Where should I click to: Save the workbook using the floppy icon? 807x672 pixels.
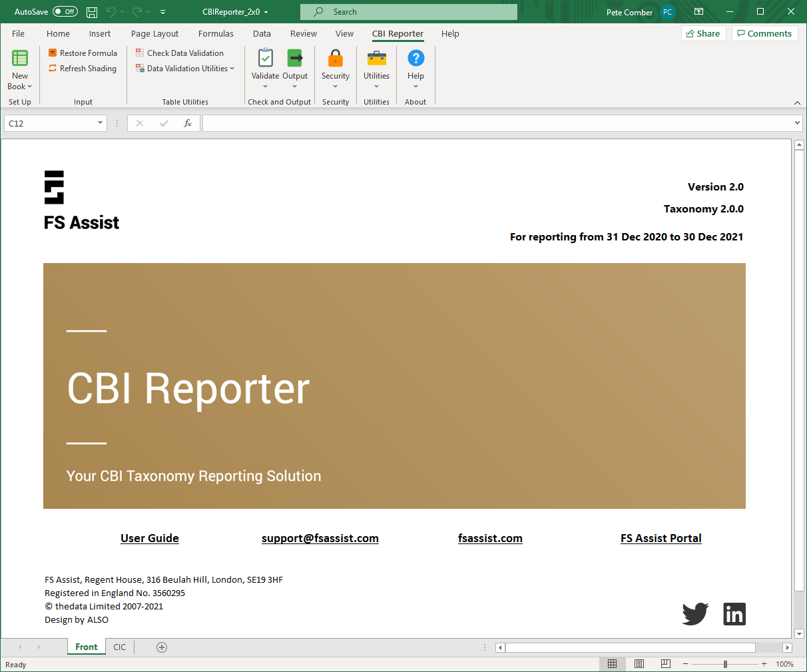tap(92, 12)
